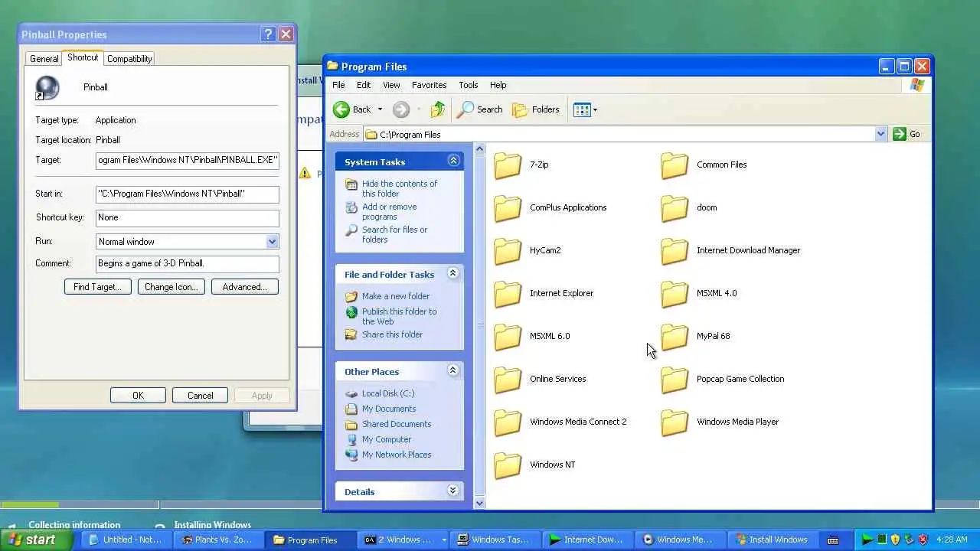This screenshot has height=551, width=980.
Task: Click the Target path input field
Action: pyautogui.click(x=188, y=160)
